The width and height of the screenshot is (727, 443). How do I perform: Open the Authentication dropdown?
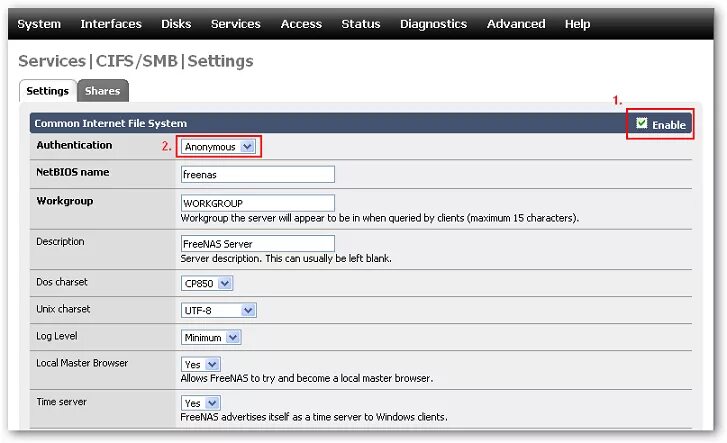coord(218,147)
